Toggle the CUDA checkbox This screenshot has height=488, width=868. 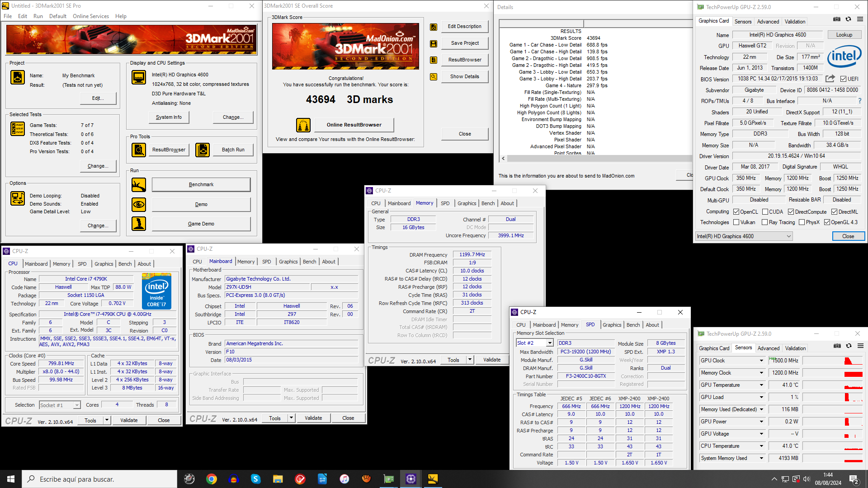765,212
